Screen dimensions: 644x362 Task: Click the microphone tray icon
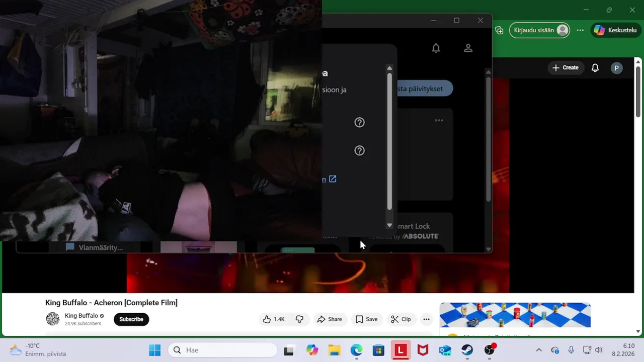(571, 350)
